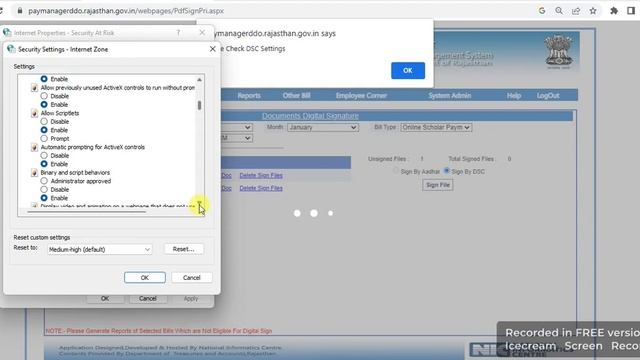Open the Employee Corner menu
This screenshot has width=640, height=360.
[x=361, y=96]
